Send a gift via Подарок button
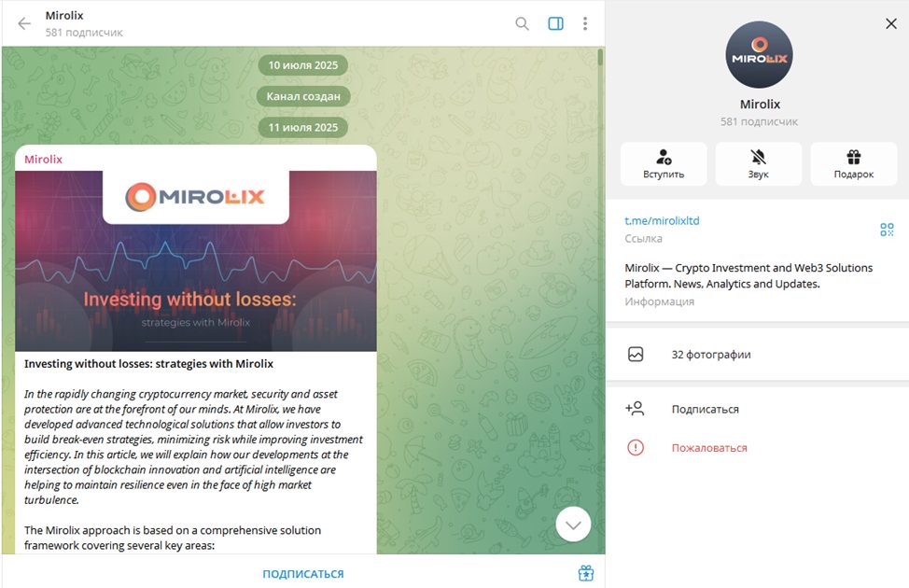 coord(853,164)
